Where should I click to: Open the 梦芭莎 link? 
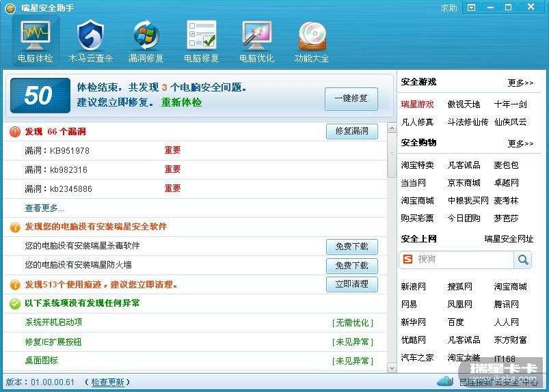pyautogui.click(x=507, y=219)
